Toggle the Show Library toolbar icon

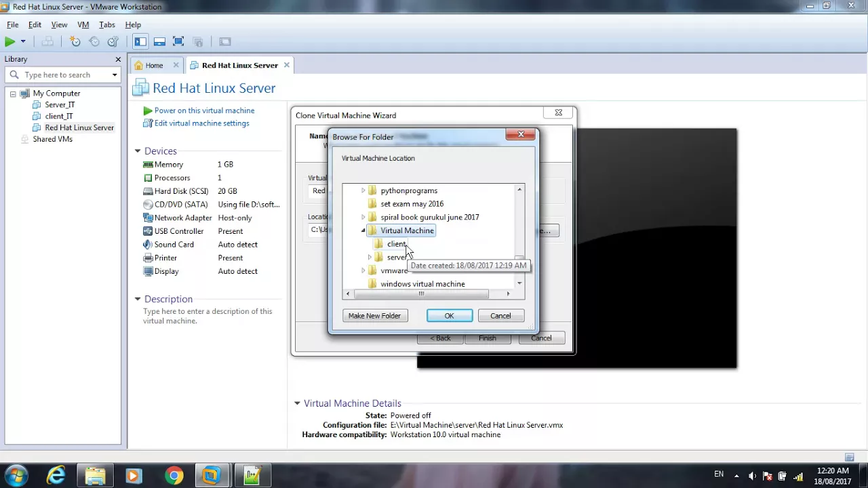[x=140, y=42]
